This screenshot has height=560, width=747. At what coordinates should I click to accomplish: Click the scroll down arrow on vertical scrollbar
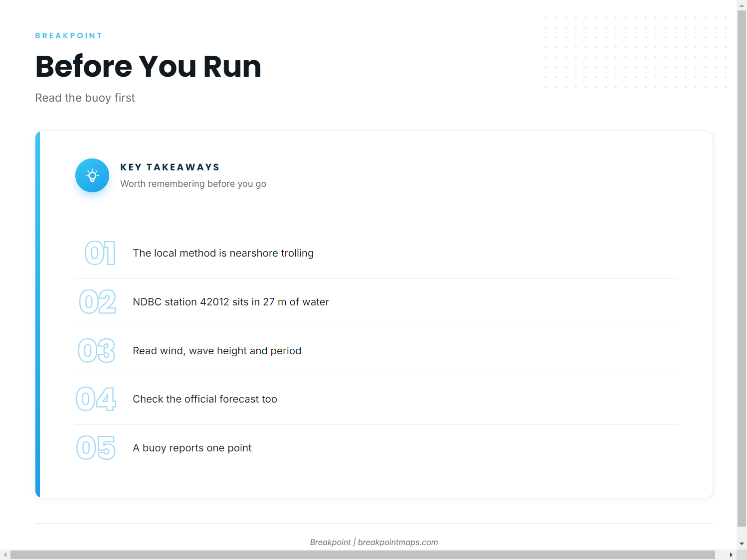point(742,544)
